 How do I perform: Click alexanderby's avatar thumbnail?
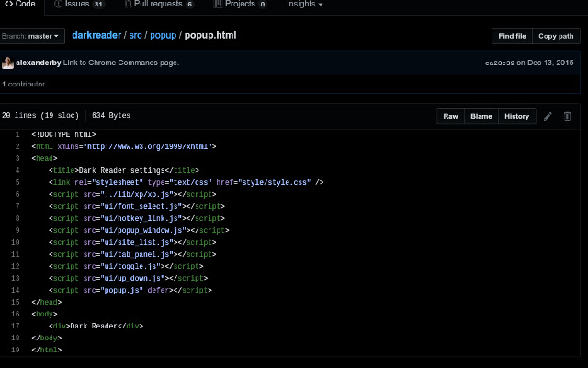(x=7, y=63)
